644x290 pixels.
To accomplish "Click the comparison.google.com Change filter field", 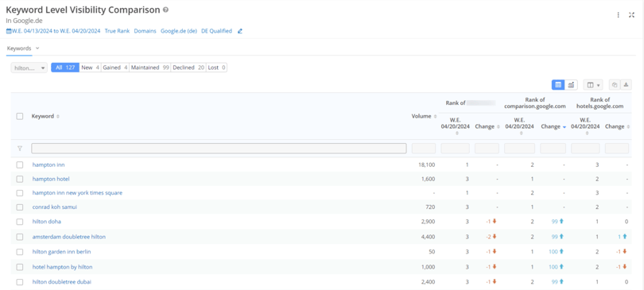I will coord(553,149).
